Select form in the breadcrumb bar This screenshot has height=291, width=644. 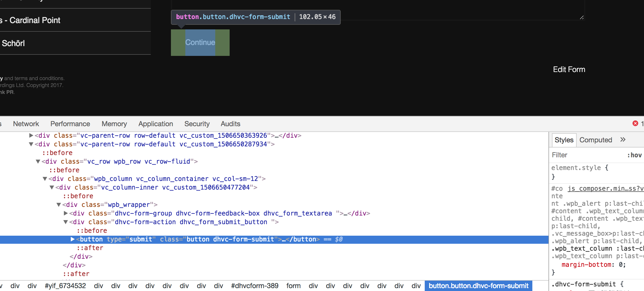293,286
